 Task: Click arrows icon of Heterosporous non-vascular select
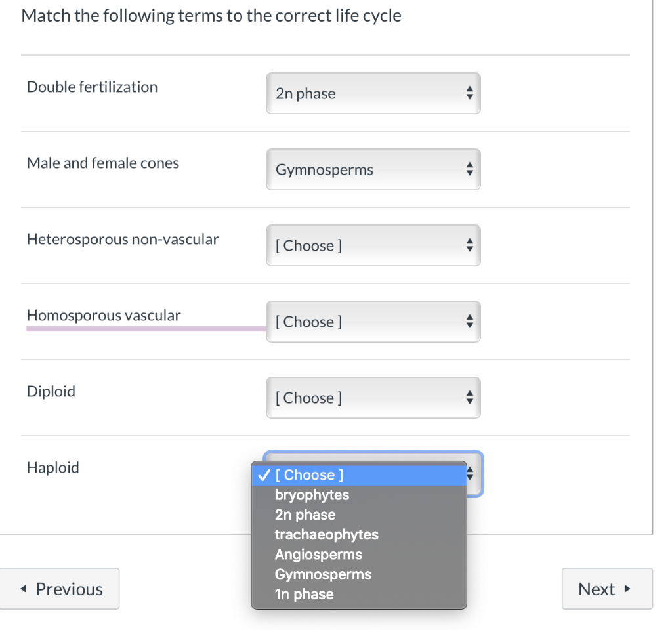pos(469,246)
